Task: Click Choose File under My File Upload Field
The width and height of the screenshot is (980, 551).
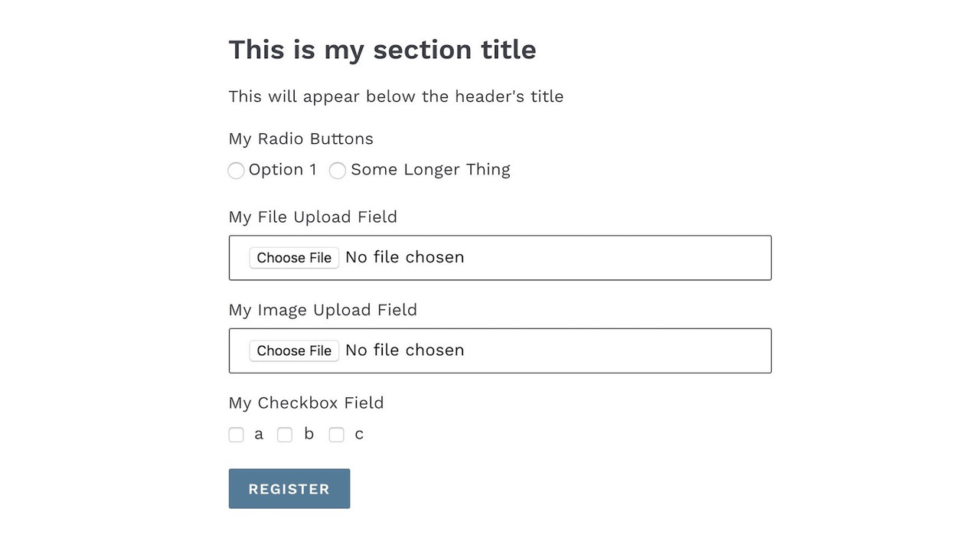Action: [294, 258]
